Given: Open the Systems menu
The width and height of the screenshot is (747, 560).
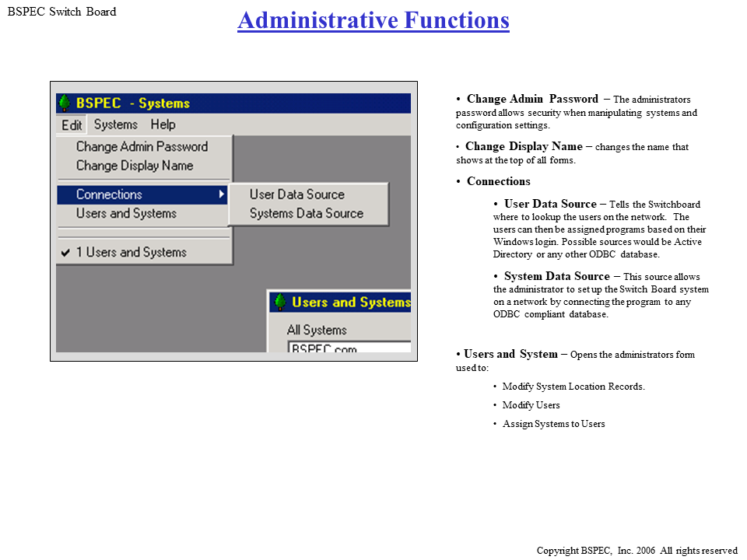Looking at the screenshot, I should click(x=115, y=124).
